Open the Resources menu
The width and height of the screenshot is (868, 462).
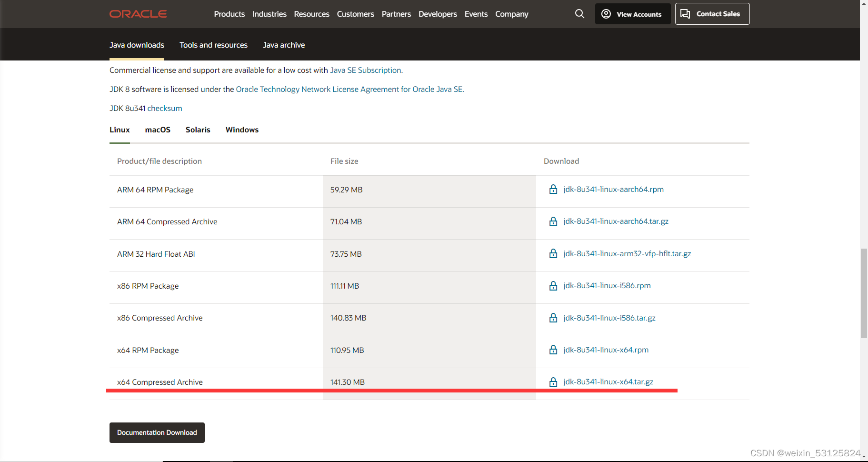coord(311,14)
